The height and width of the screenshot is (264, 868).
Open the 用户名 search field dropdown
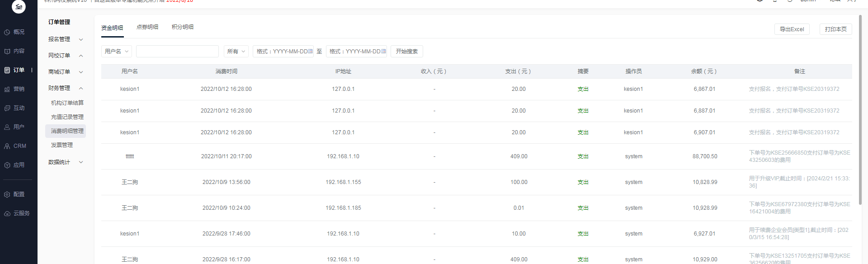(x=117, y=52)
